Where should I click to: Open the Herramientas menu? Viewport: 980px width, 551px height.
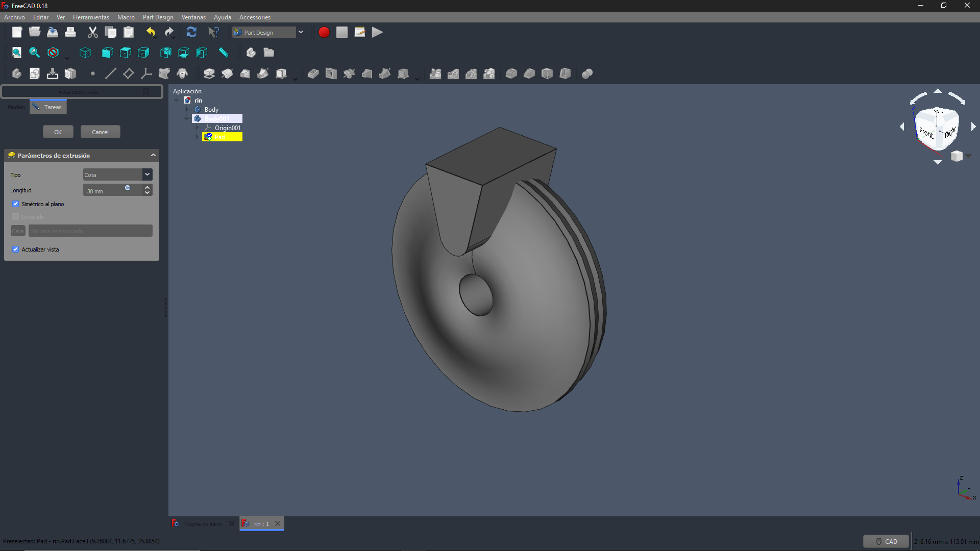click(91, 17)
